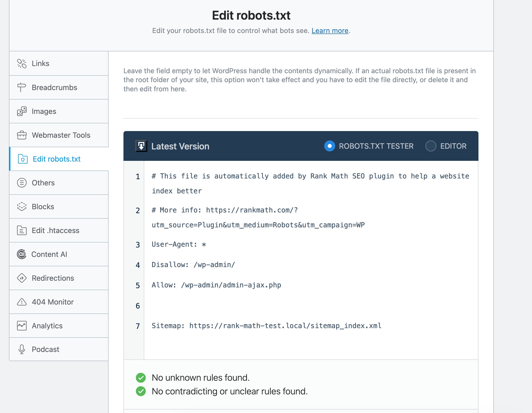The height and width of the screenshot is (413, 532).
Task: Click the Disallow rule on line 4
Action: coord(193,265)
